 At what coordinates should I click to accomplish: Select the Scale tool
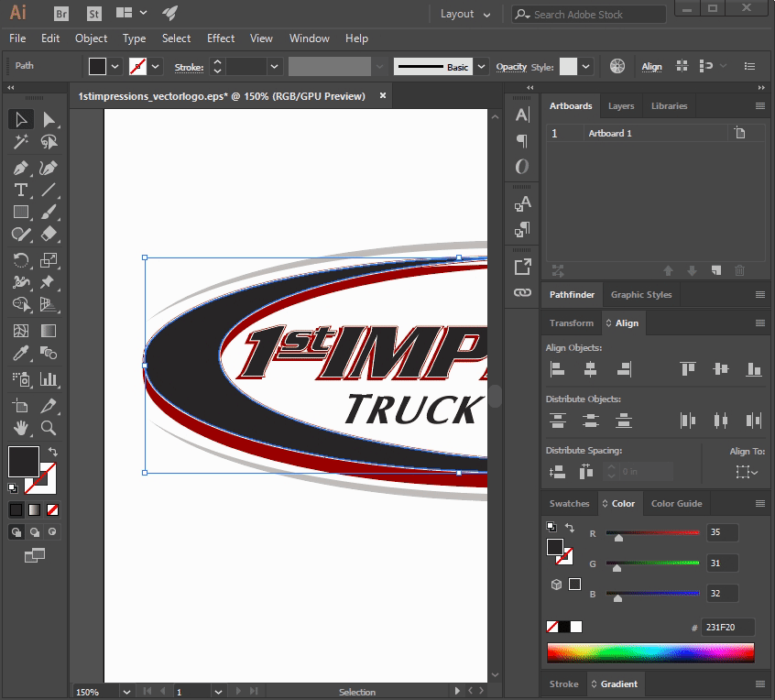click(x=49, y=259)
